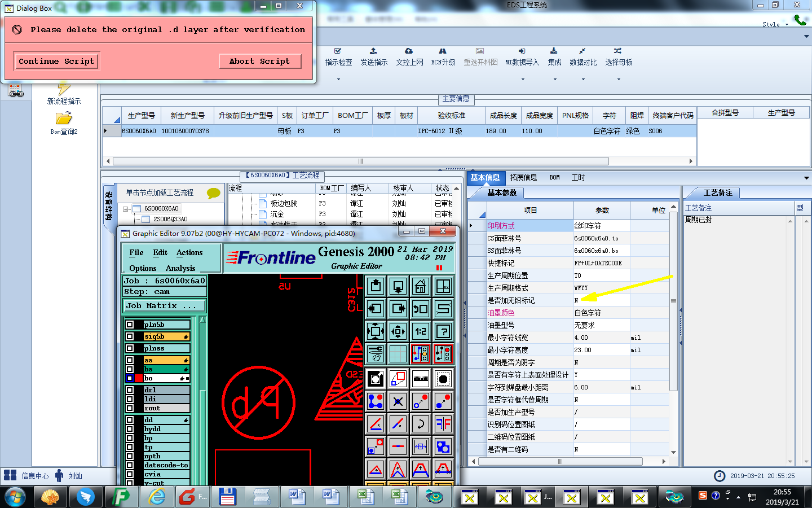812x508 pixels.
Task: Click the black octagon feature select icon
Action: click(x=443, y=379)
